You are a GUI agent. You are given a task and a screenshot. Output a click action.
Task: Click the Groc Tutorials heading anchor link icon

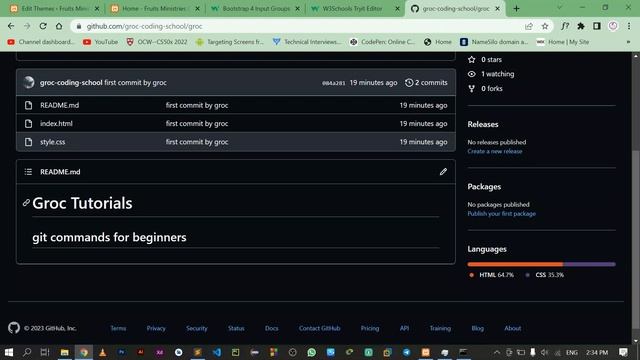(26, 203)
